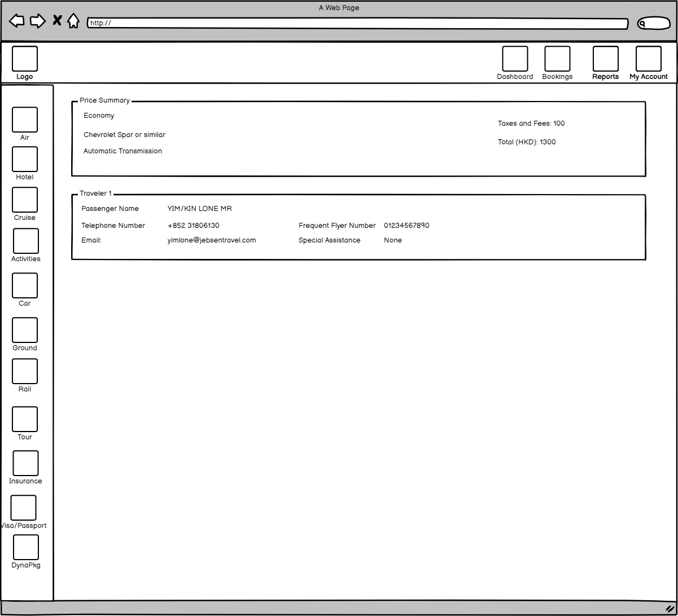Open the Bookings menu item
678x616 pixels.
(x=557, y=59)
